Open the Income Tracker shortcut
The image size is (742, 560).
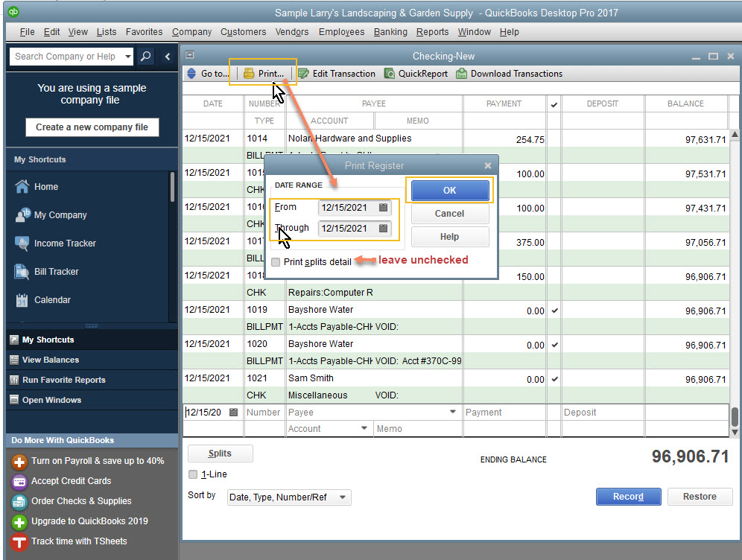55,243
